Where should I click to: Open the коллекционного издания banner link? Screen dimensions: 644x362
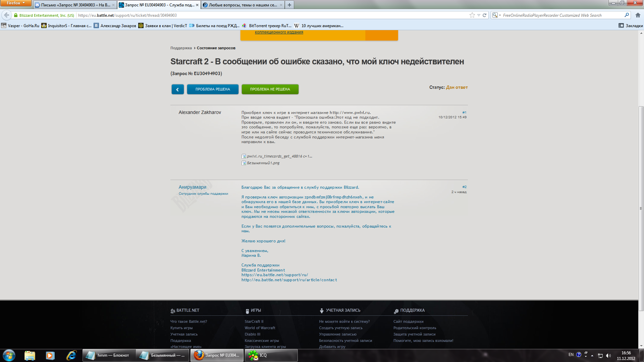point(279,32)
